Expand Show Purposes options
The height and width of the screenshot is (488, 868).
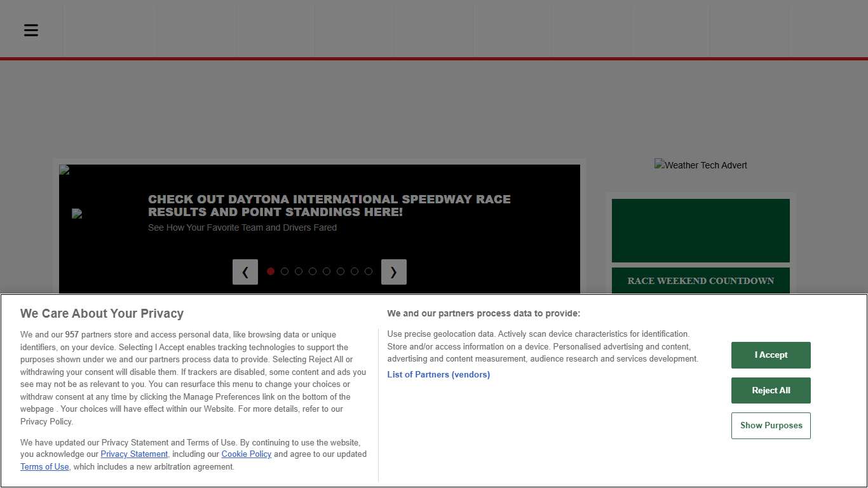(x=771, y=426)
